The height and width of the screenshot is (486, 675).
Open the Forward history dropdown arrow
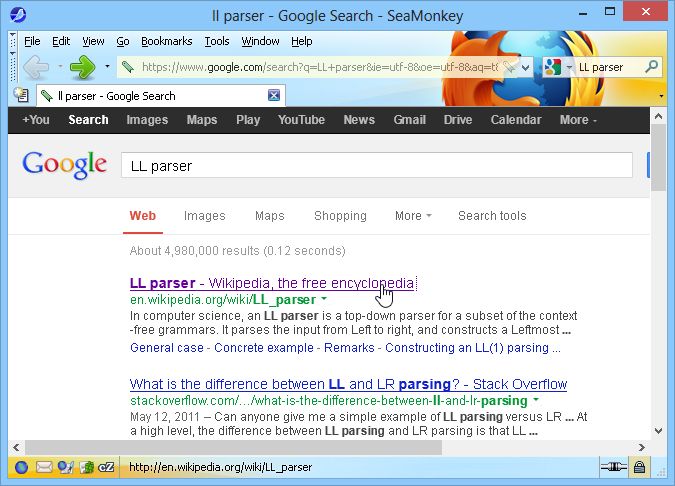click(107, 67)
